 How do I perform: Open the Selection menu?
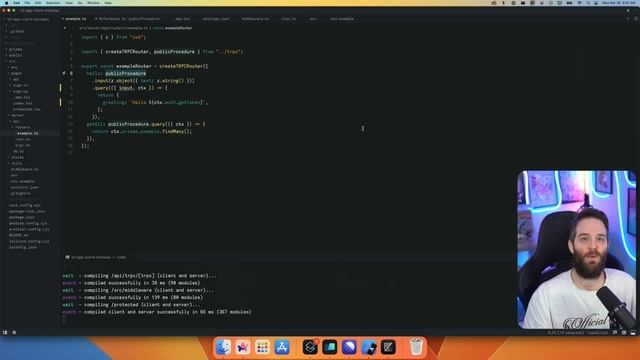tap(53, 3)
